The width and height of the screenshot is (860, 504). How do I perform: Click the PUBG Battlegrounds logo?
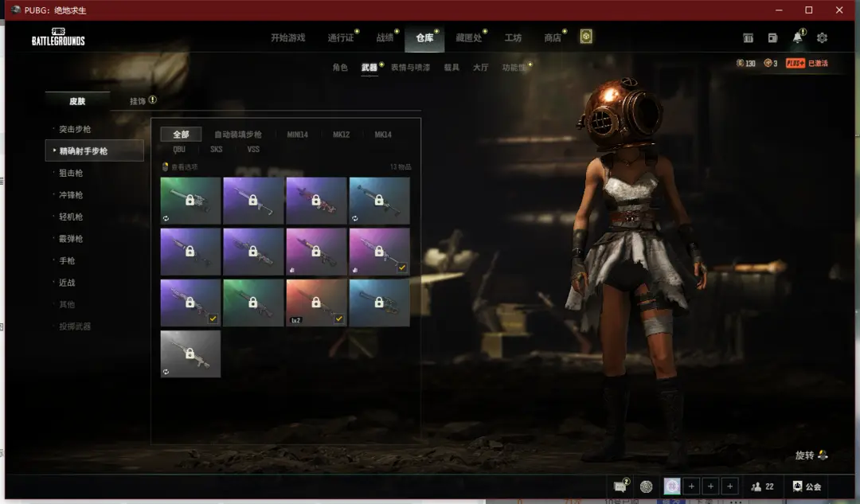click(58, 37)
